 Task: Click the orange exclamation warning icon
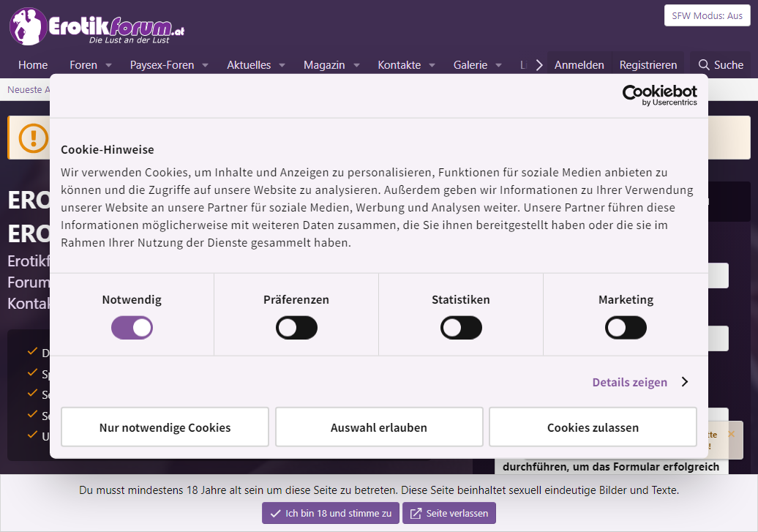pos(34,138)
